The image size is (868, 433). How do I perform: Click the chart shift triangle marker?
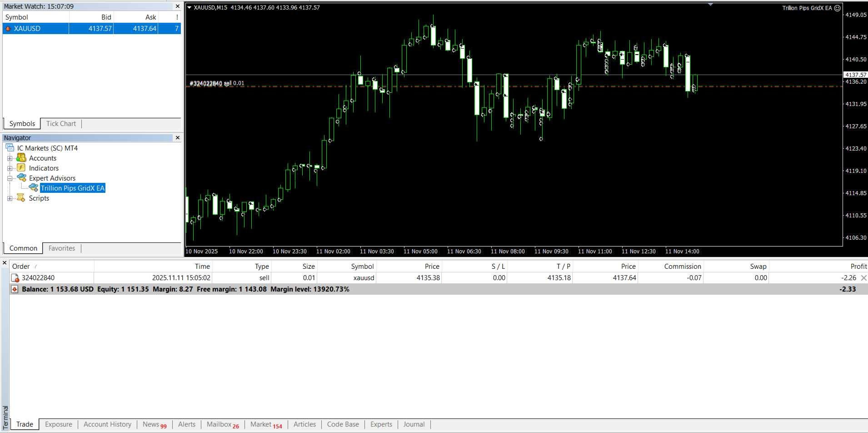tap(710, 5)
